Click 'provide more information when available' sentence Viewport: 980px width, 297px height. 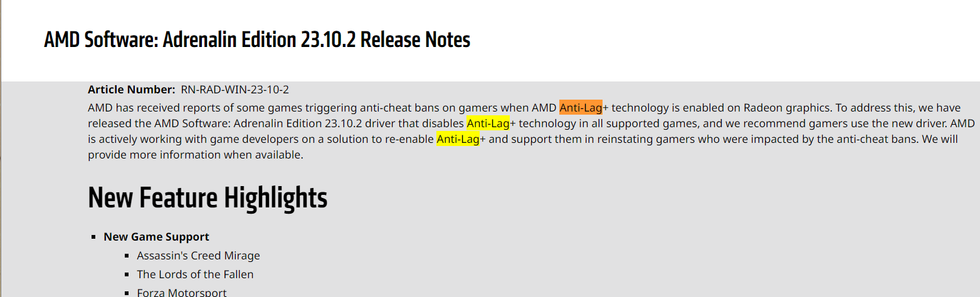point(196,155)
